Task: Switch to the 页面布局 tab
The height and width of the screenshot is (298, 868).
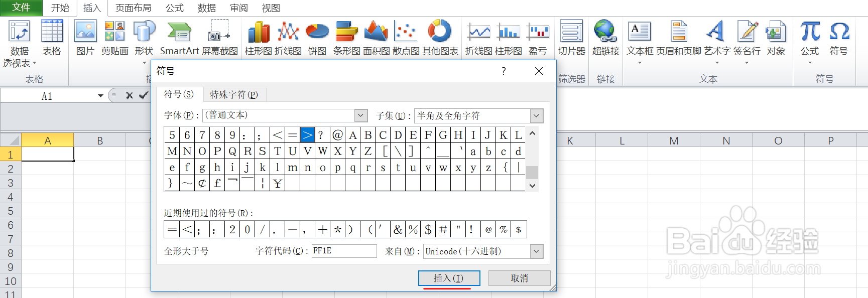Action: point(133,8)
